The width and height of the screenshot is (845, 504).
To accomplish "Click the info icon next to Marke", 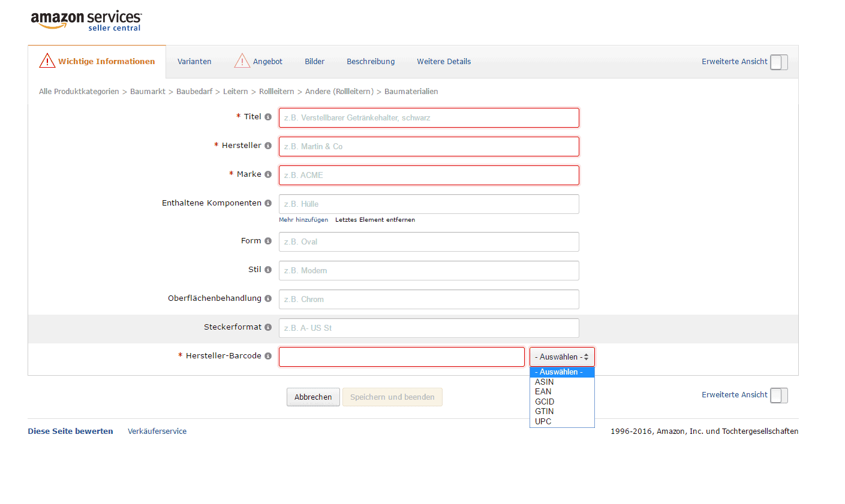I will [268, 174].
